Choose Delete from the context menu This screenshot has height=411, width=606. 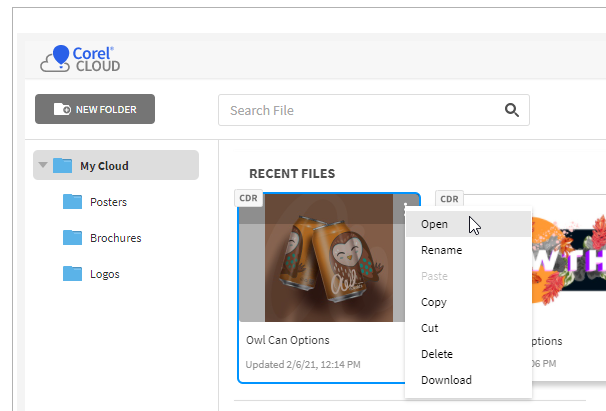pyautogui.click(x=468, y=354)
